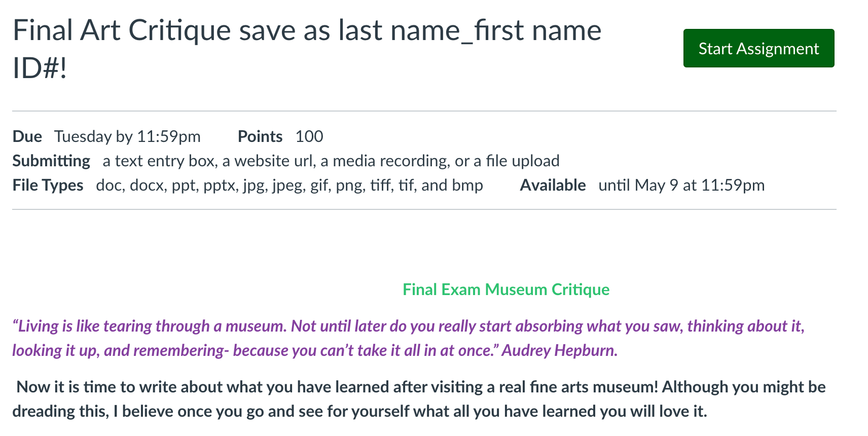Click the Submitting label

[51, 161]
